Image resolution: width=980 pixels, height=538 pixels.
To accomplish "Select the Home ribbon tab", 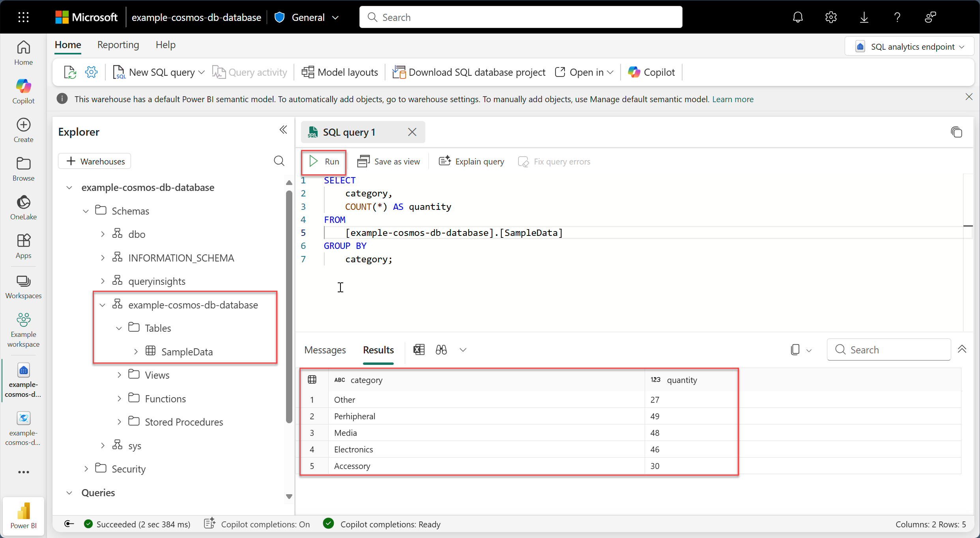I will tap(68, 45).
